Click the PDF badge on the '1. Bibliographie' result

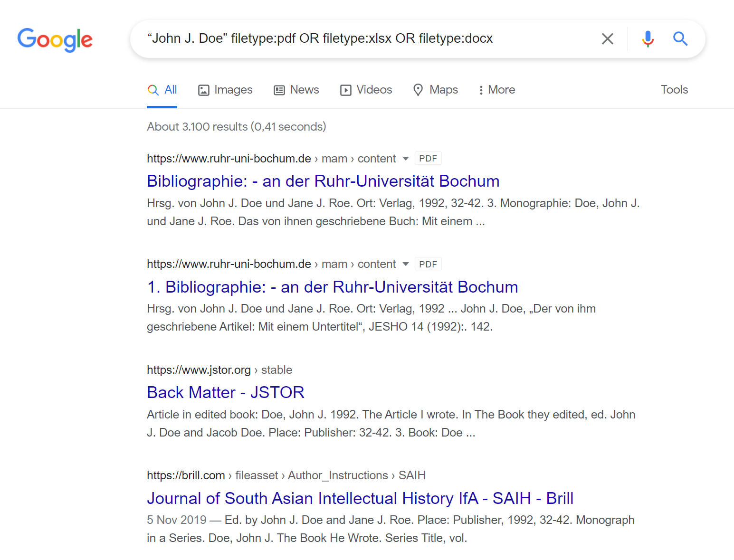pyautogui.click(x=428, y=264)
